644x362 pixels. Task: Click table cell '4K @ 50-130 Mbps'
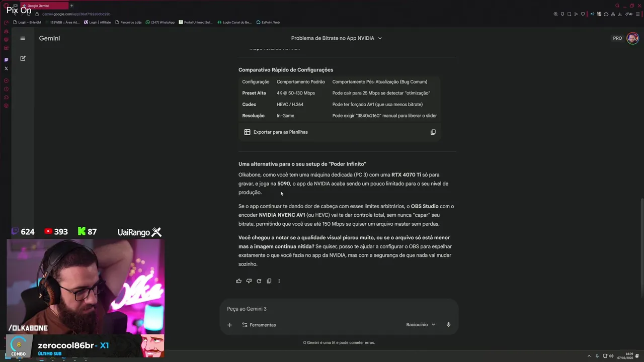pyautogui.click(x=296, y=93)
